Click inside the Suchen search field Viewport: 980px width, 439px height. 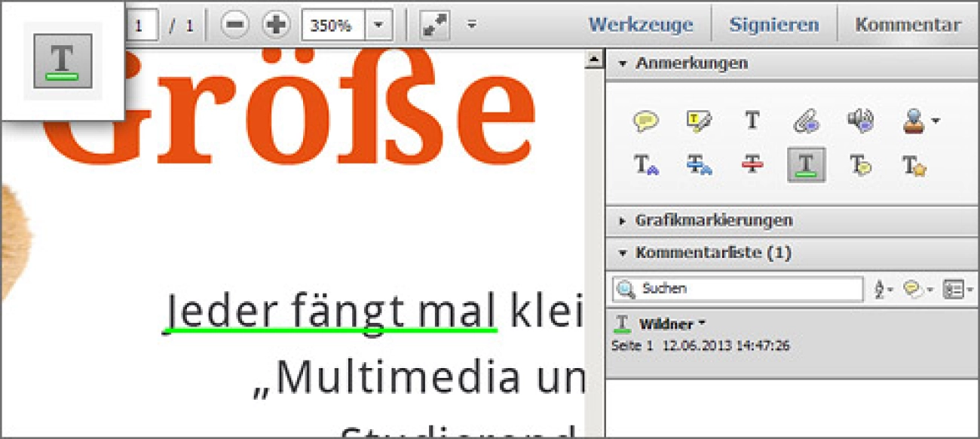click(x=735, y=288)
